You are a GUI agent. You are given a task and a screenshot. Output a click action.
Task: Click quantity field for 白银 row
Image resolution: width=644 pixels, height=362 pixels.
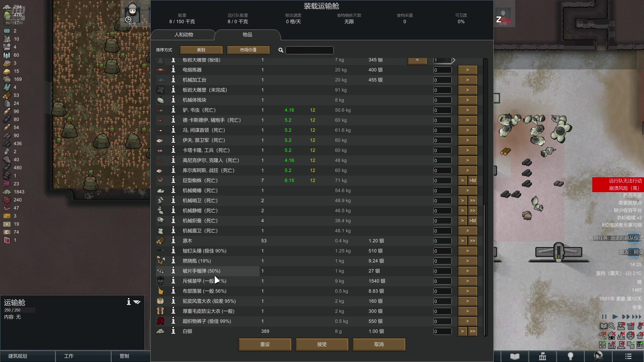[442, 331]
